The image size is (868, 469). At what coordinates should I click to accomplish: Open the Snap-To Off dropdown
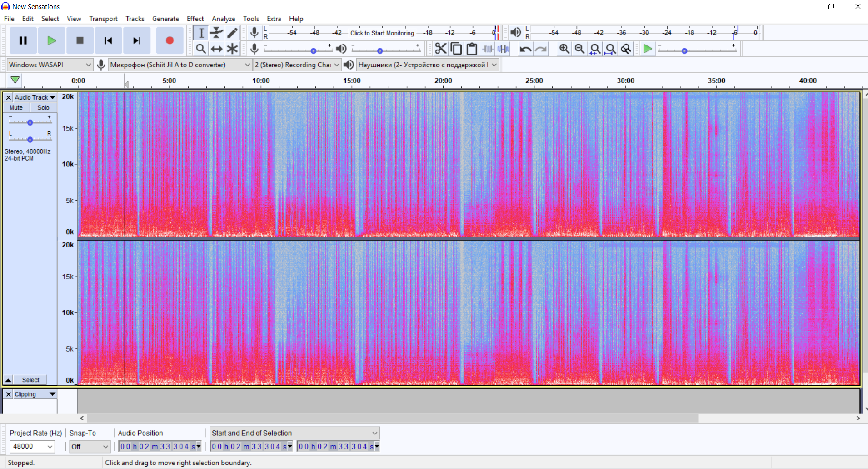90,447
